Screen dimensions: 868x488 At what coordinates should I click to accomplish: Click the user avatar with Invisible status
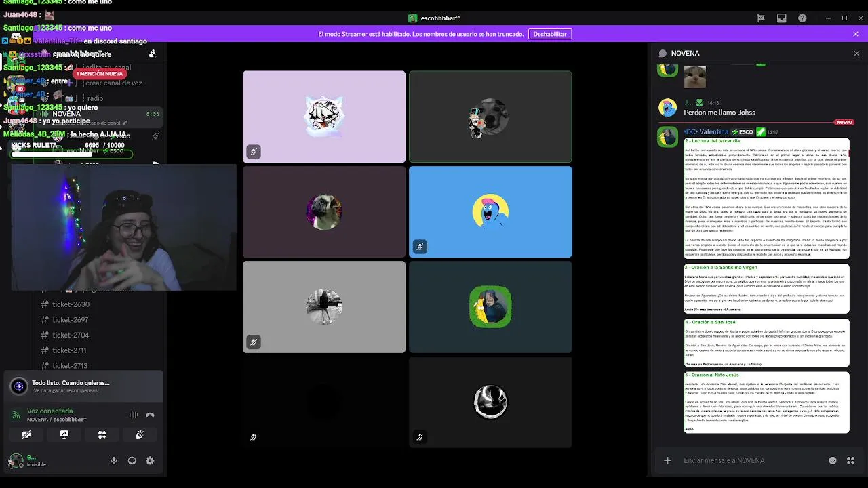click(x=16, y=461)
